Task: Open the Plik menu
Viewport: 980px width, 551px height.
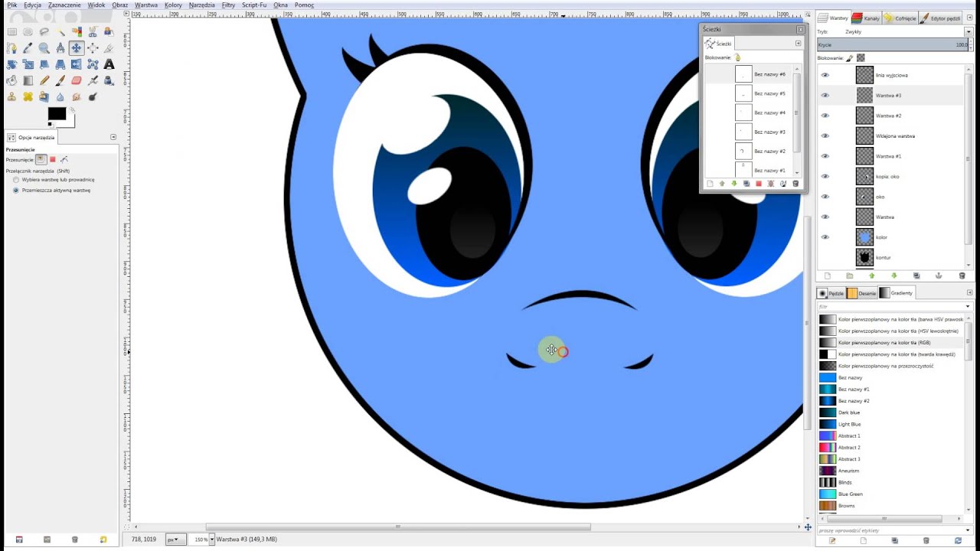Action: tap(12, 5)
